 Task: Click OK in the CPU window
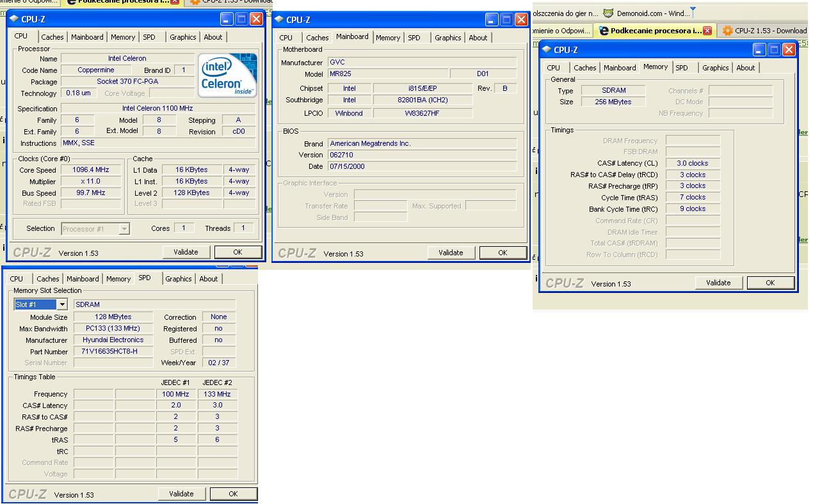tap(237, 252)
